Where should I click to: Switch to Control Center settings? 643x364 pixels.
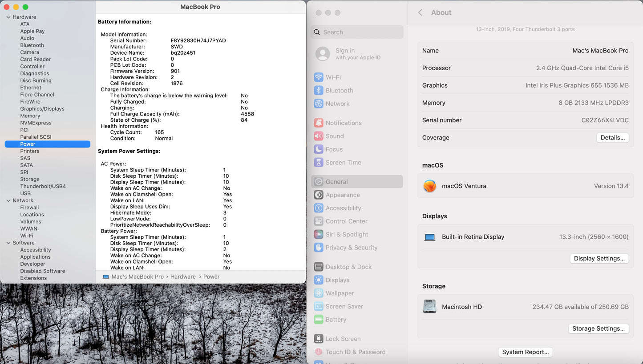pyautogui.click(x=346, y=221)
